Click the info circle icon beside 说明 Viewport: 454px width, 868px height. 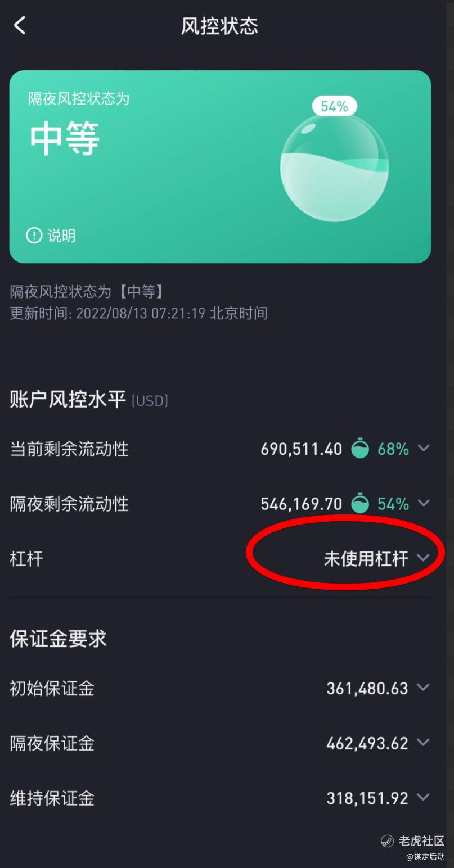click(x=34, y=235)
